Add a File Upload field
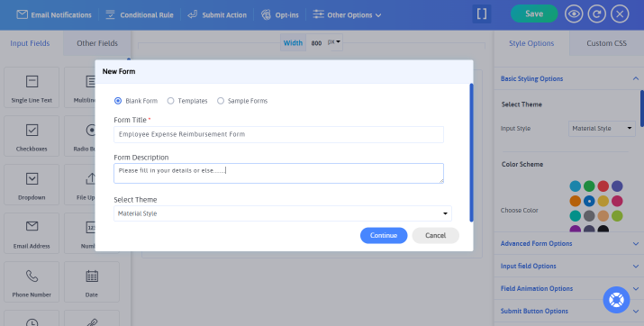 point(80,185)
